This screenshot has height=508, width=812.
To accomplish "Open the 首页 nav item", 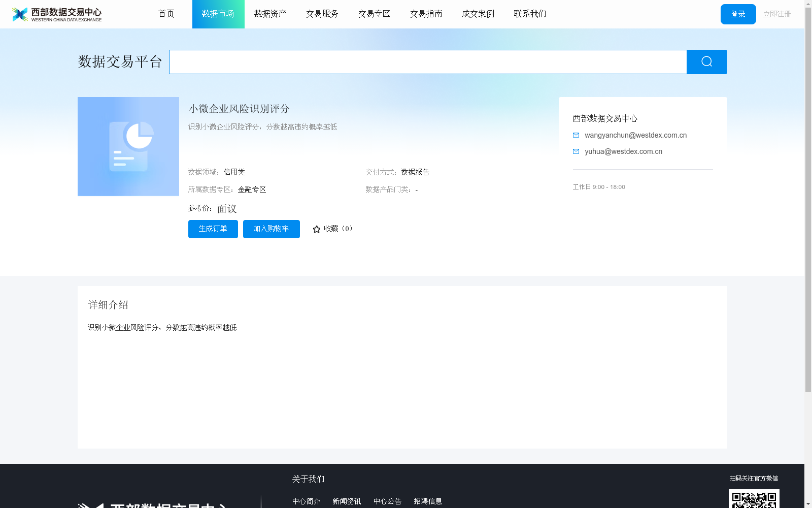I will [166, 14].
